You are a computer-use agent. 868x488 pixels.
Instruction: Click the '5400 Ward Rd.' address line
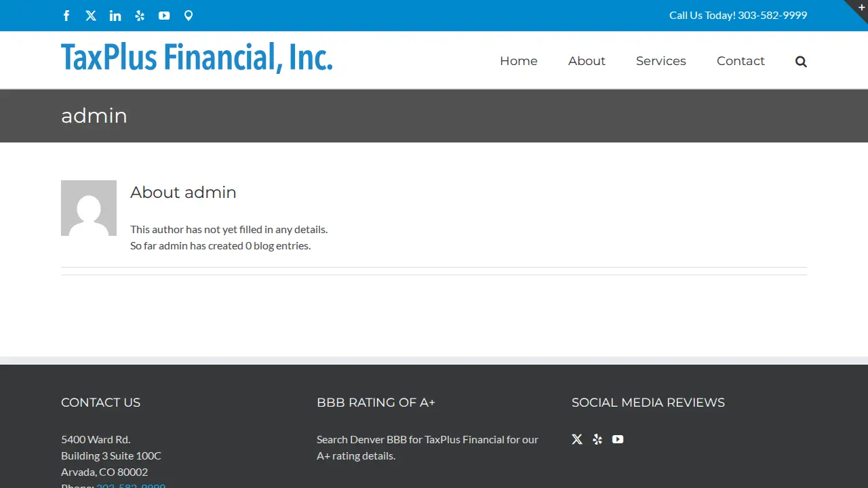point(96,439)
